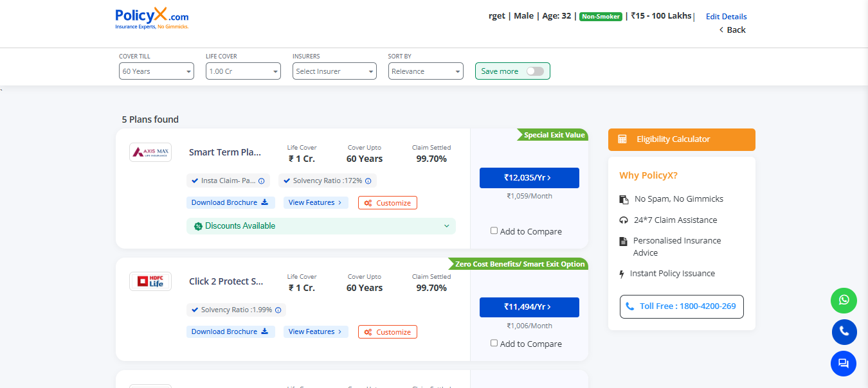Click the floating phone call icon

tap(844, 331)
